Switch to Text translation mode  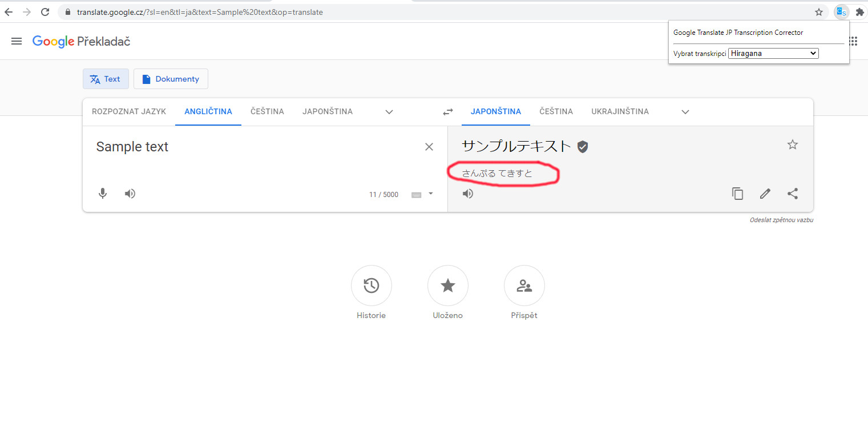106,79
